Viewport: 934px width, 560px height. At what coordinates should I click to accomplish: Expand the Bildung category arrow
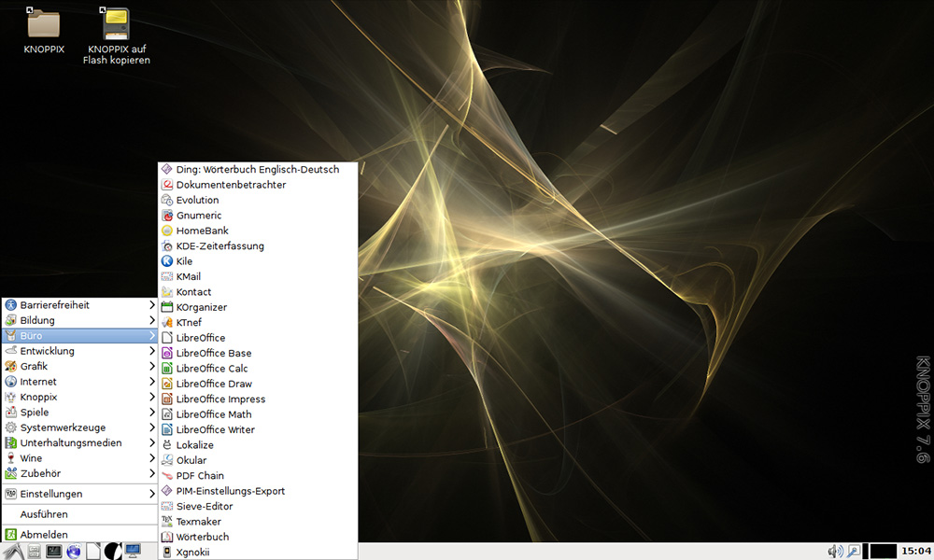click(152, 320)
